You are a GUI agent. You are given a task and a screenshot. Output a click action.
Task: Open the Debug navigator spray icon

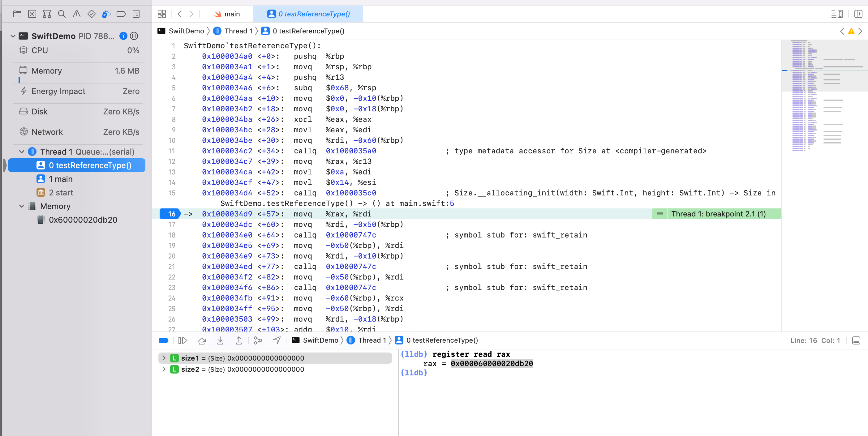(x=106, y=14)
